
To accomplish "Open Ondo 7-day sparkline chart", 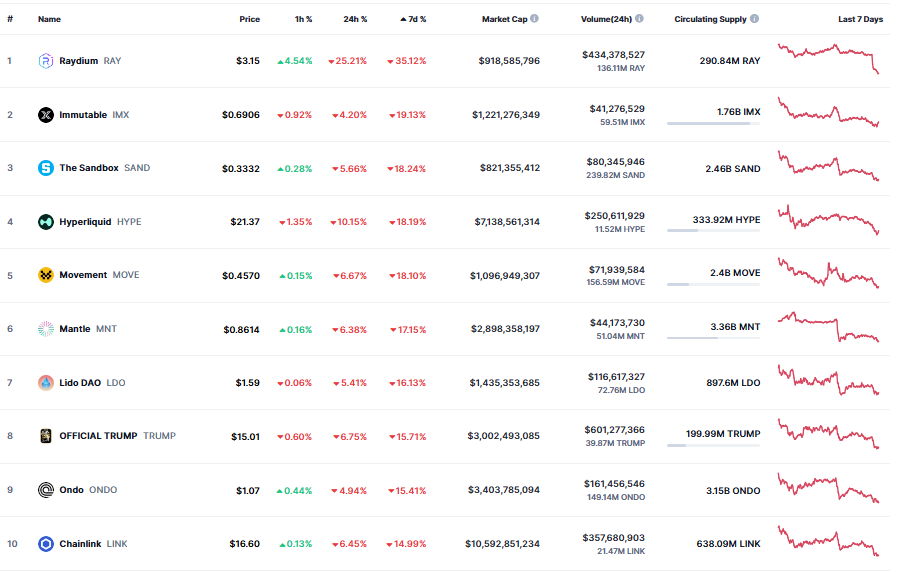I will tap(828, 488).
